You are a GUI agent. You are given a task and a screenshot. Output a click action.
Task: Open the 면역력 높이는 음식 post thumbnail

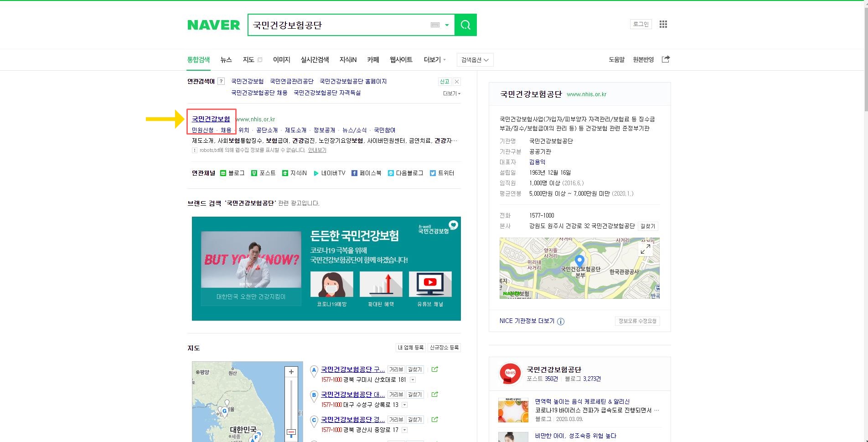coord(513,410)
